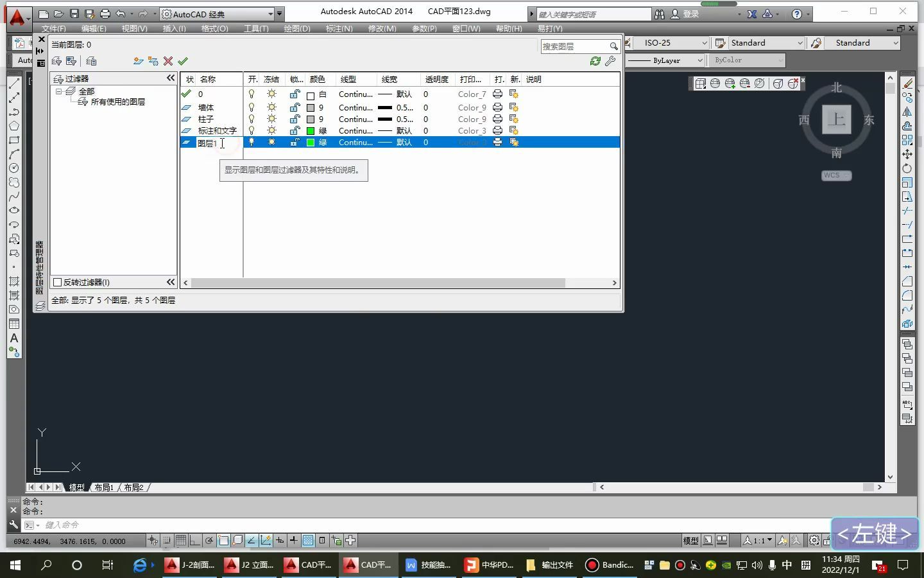Open the 绘图(D) menu

tap(296, 28)
